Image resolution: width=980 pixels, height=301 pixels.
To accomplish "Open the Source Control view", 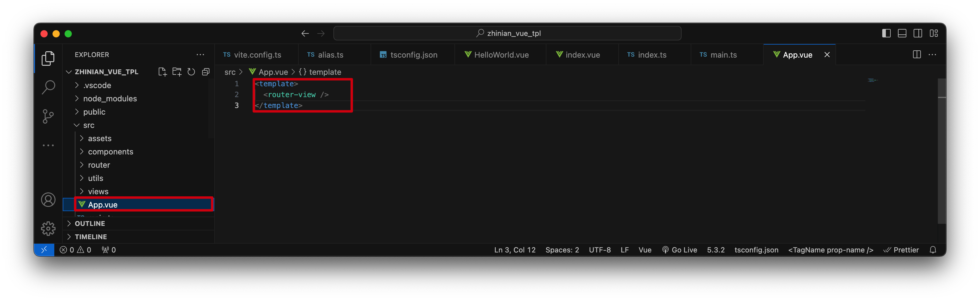I will (x=48, y=116).
